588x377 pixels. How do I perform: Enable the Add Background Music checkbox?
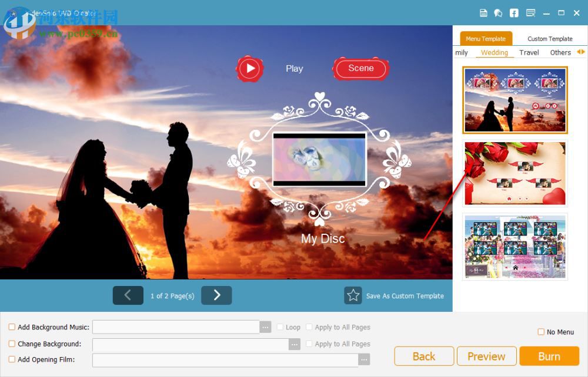[x=11, y=327]
